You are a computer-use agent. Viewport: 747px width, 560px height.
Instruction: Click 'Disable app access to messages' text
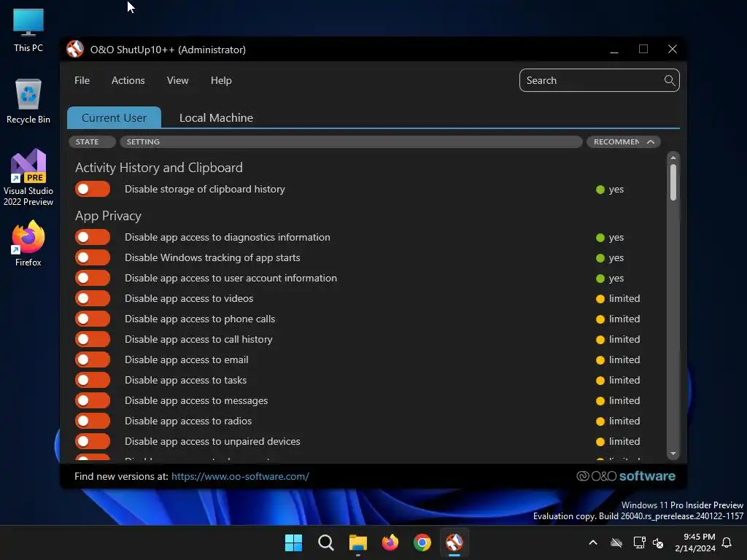(196, 400)
